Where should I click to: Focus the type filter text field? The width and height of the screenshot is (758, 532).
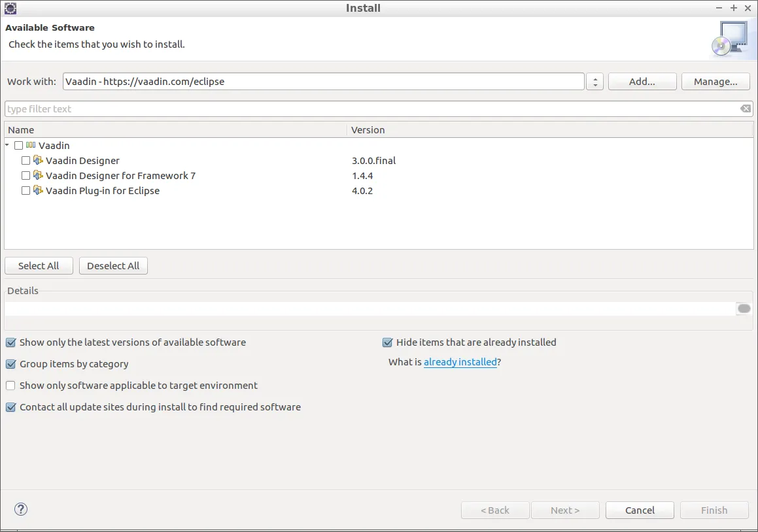pyautogui.click(x=366, y=109)
